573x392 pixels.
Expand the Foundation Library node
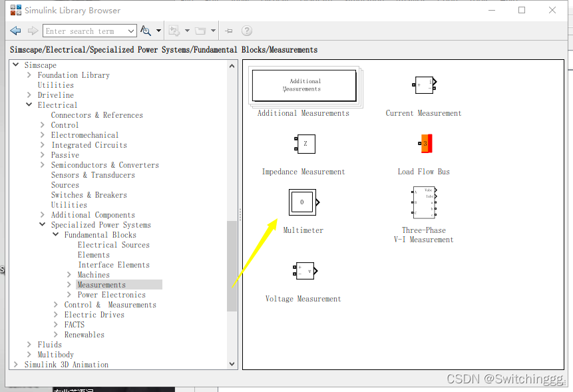29,75
